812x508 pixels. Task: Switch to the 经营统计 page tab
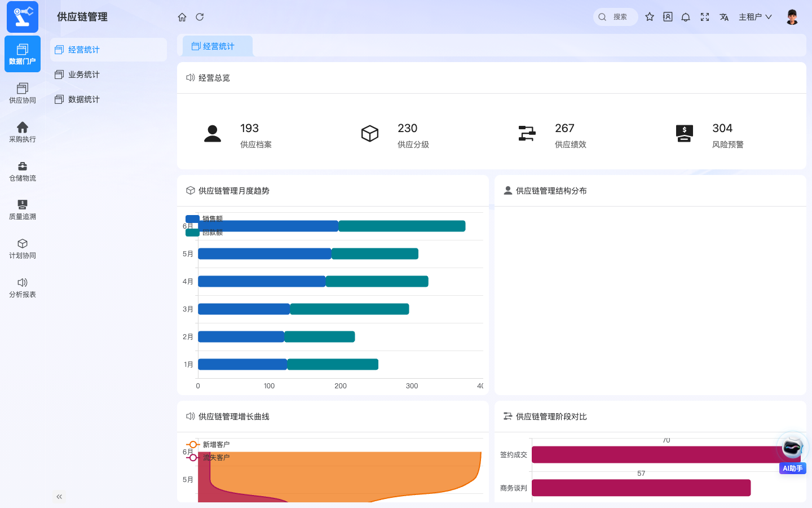click(218, 46)
